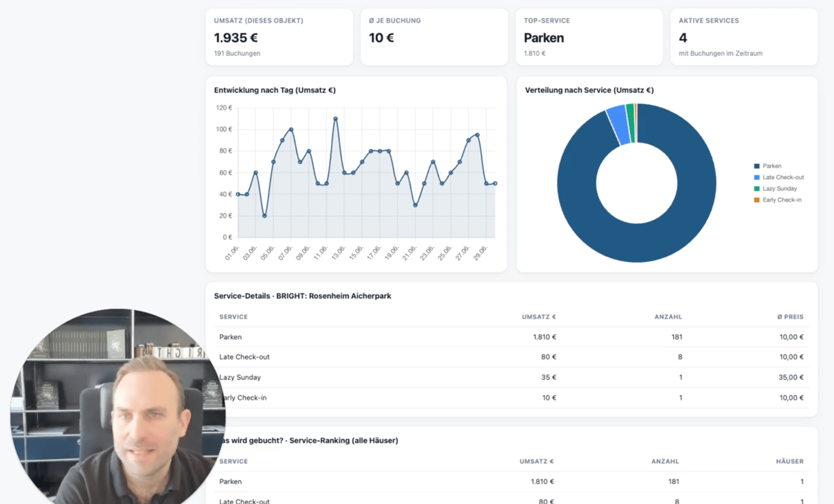The width and height of the screenshot is (834, 504).
Task: Open the Umsatz (dieses Objekt) KPI card
Action: [280, 37]
